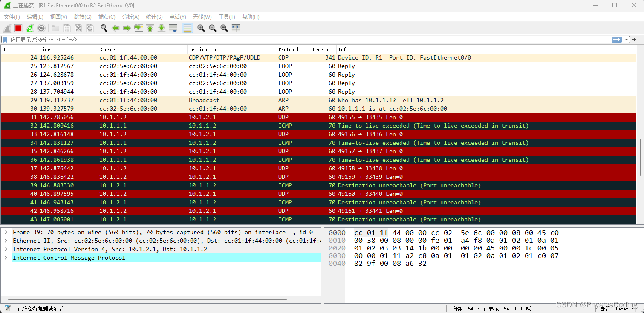This screenshot has width=644, height=313.
Task: Toggle auto-scroll in live capture
Action: pyautogui.click(x=173, y=28)
